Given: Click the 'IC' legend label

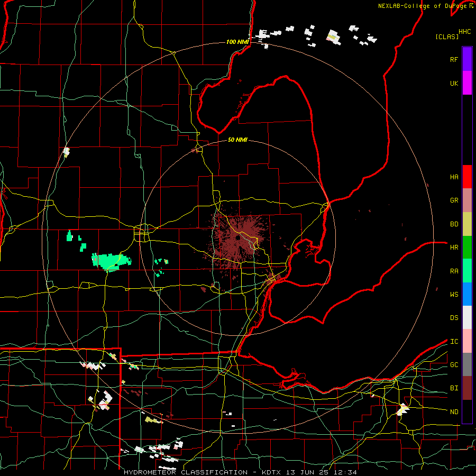Looking at the screenshot, I should pos(454,342).
